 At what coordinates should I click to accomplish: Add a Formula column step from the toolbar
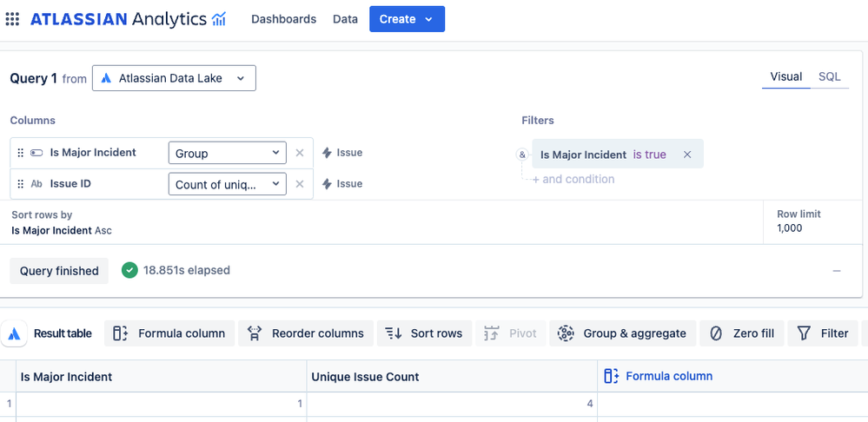pyautogui.click(x=169, y=333)
